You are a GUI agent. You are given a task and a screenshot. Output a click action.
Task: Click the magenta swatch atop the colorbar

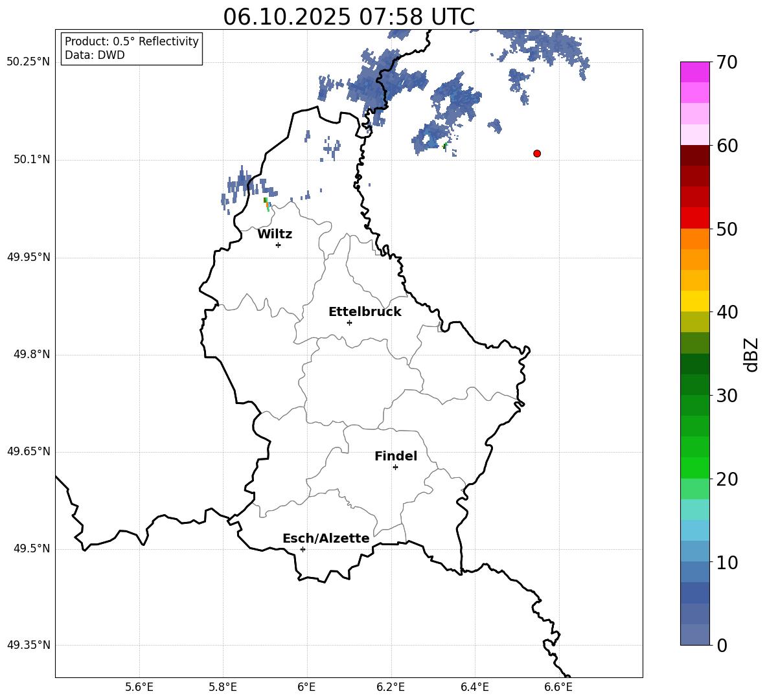[694, 72]
